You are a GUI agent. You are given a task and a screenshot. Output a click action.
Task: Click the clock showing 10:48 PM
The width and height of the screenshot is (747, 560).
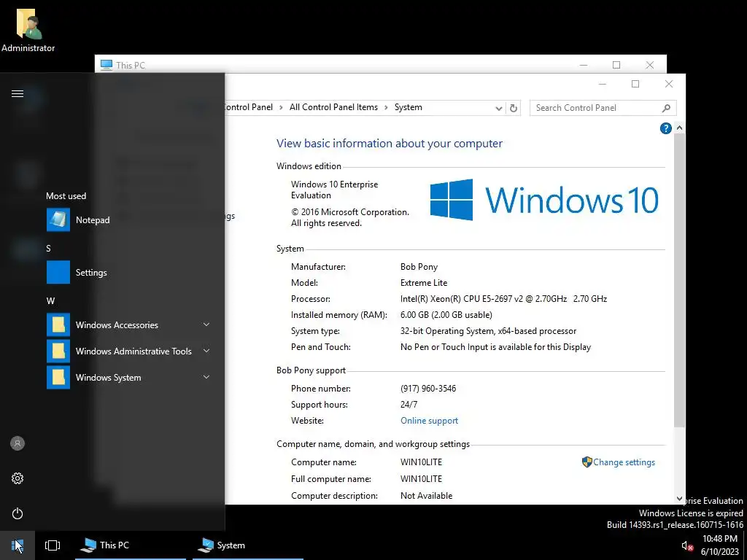[x=720, y=539]
